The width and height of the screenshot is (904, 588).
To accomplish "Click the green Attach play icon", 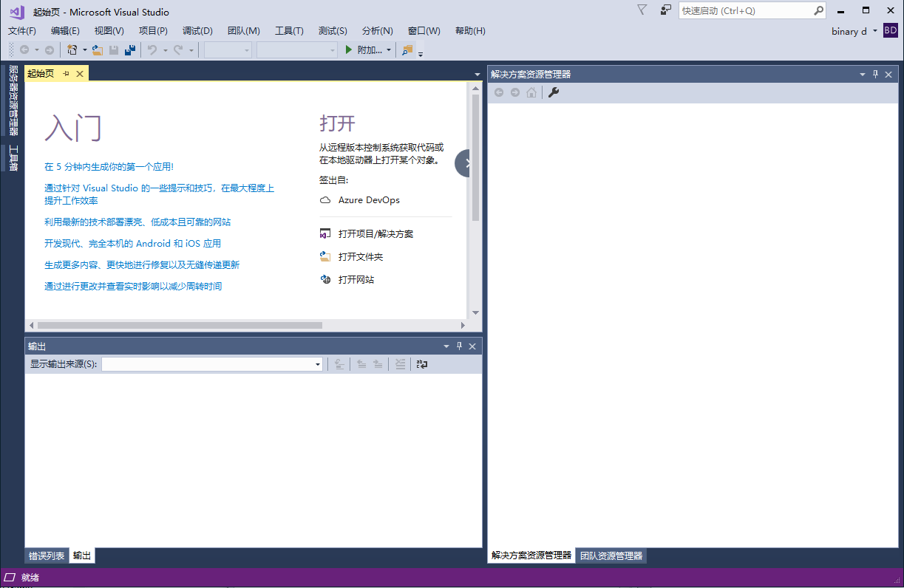I will 350,49.
